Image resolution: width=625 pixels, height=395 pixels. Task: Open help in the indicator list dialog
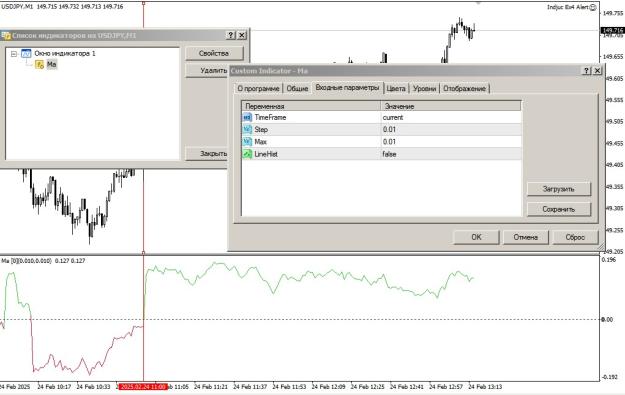[231, 35]
